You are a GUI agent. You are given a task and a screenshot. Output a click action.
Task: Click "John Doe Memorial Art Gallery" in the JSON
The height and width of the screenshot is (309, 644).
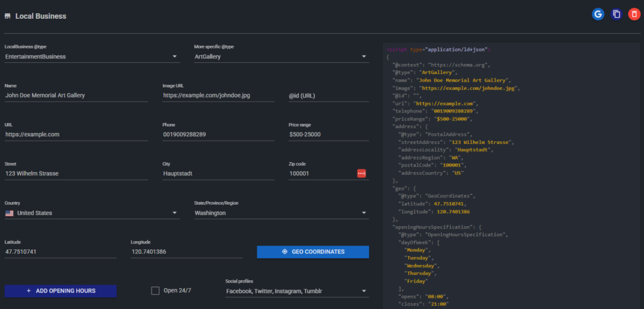click(462, 80)
